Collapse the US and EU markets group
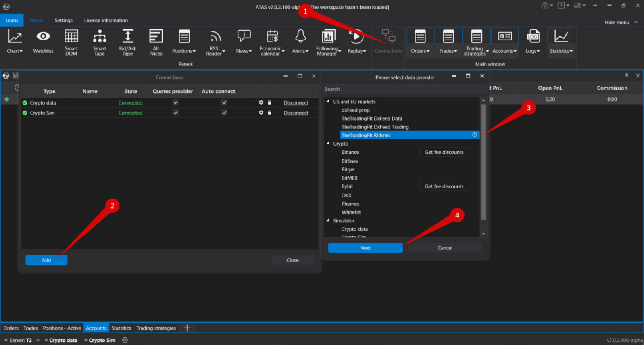Image resolution: width=644 pixels, height=345 pixels. pyautogui.click(x=328, y=101)
